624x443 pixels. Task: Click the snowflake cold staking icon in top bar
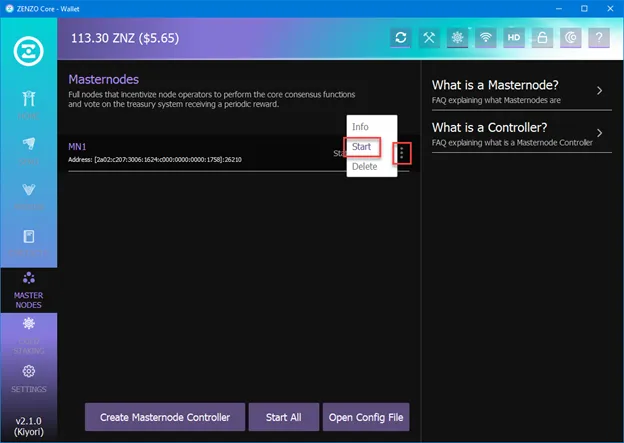tap(457, 38)
